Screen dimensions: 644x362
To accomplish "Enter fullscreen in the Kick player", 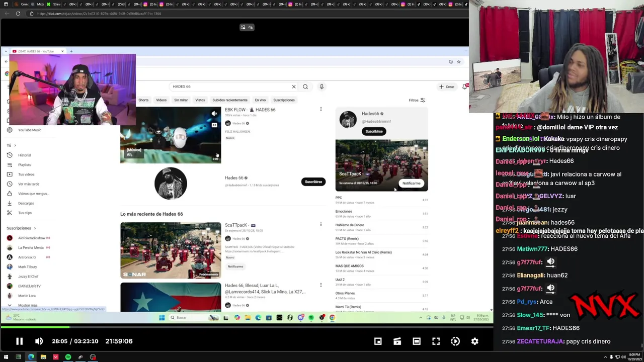I will 436,341.
